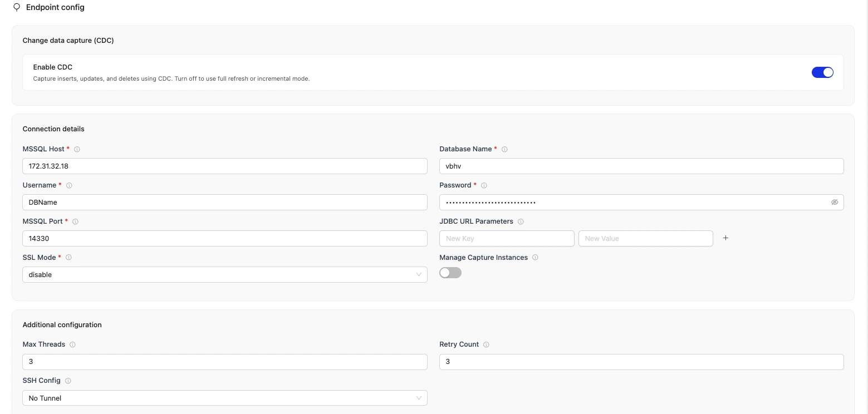Click the info icon next to SSH Config
868x414 pixels.
(68, 381)
